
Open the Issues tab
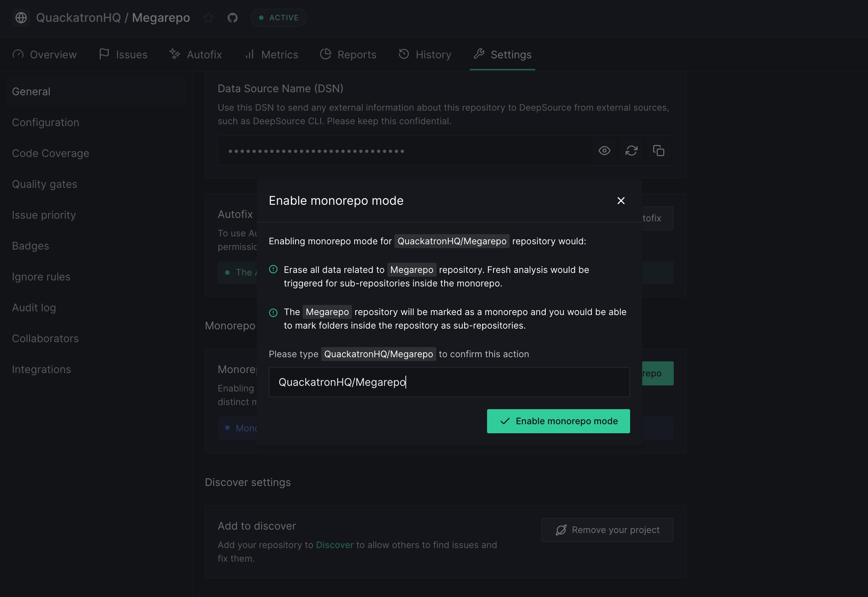point(123,55)
